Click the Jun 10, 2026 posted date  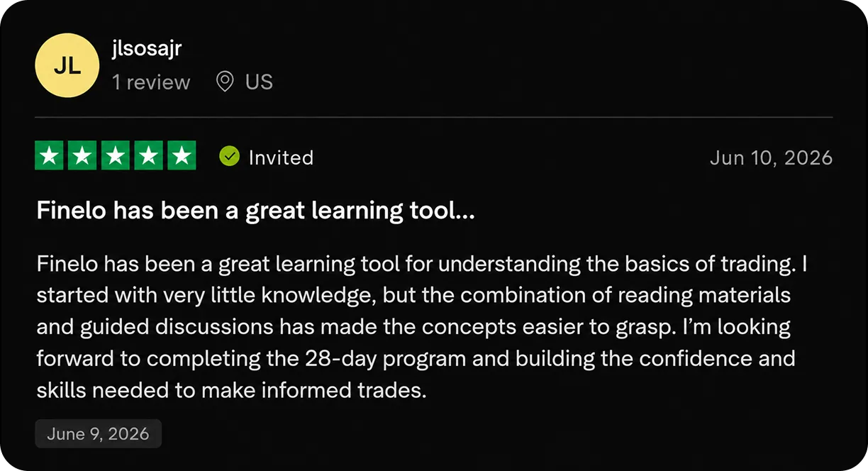pyautogui.click(x=772, y=157)
